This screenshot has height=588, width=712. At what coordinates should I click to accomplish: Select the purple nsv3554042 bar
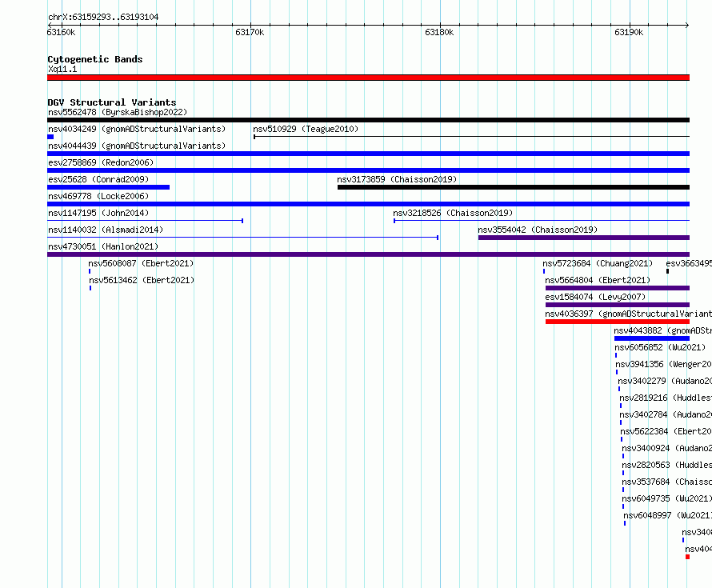tap(584, 238)
